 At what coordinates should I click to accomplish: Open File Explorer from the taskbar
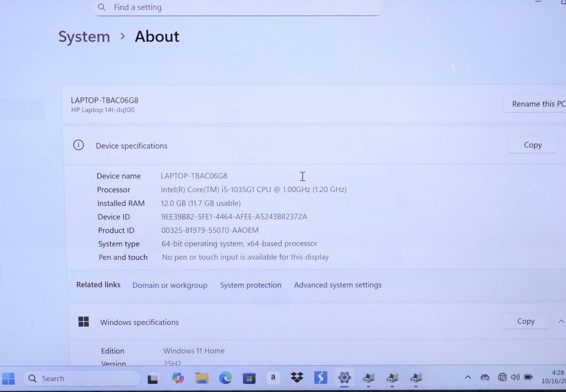tap(202, 378)
